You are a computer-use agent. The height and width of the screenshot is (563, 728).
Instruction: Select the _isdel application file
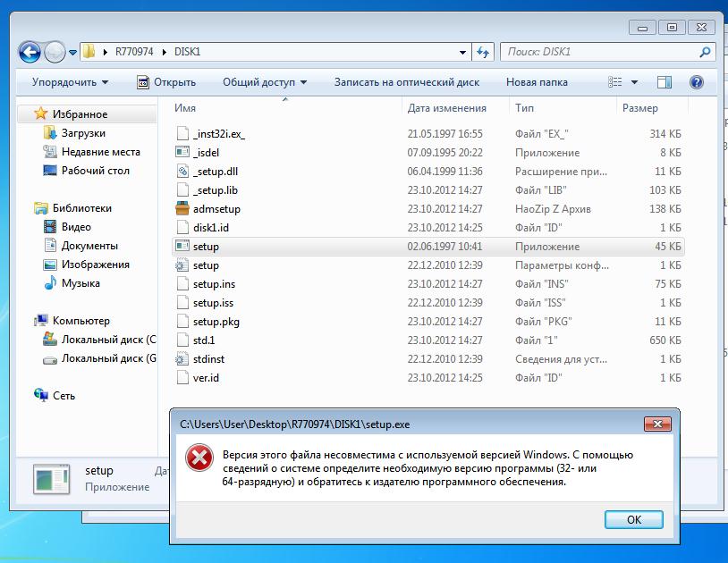[x=206, y=153]
